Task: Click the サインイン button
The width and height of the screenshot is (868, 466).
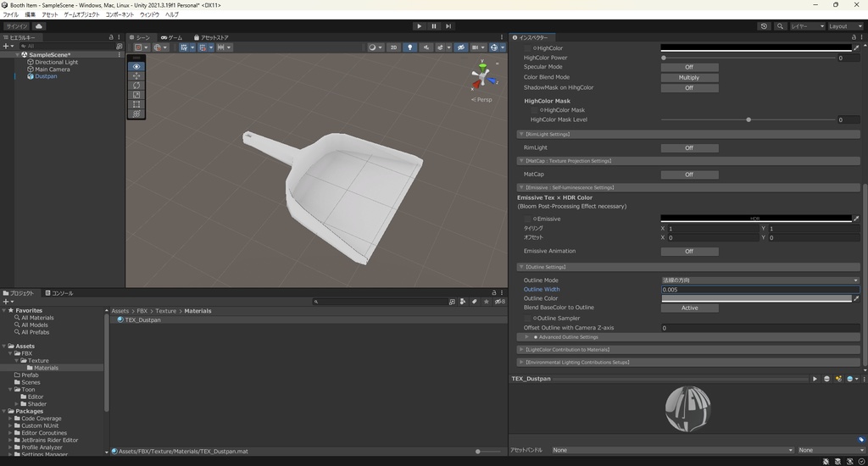Action: pos(17,26)
